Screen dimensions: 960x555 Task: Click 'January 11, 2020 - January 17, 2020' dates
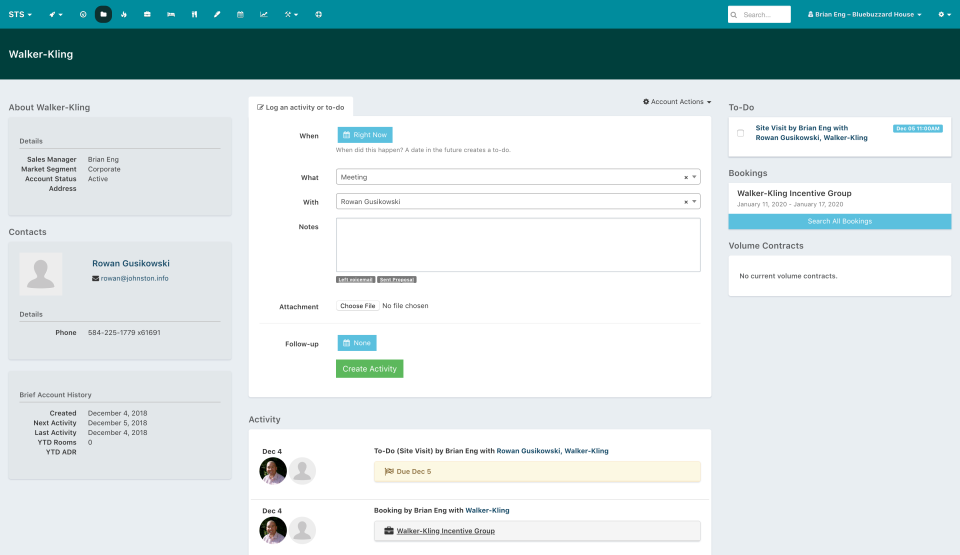[x=790, y=205]
